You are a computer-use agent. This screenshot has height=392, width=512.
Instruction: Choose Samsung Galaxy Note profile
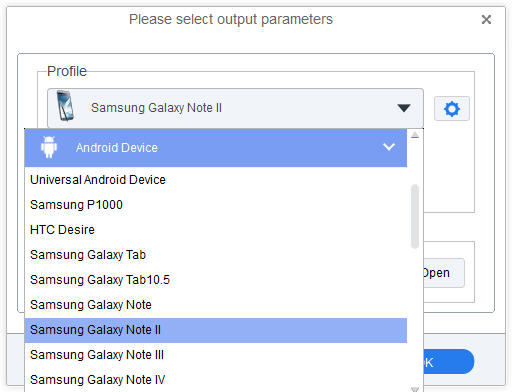pos(216,305)
